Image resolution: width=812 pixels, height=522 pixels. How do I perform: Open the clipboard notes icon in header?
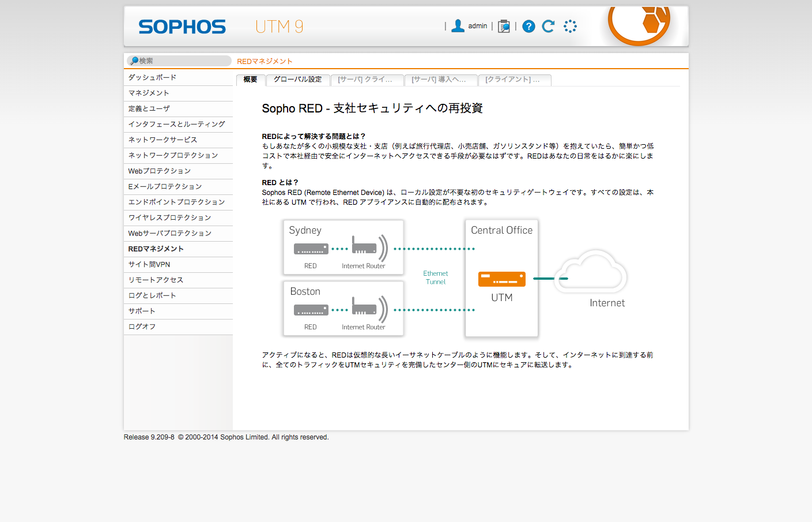504,27
